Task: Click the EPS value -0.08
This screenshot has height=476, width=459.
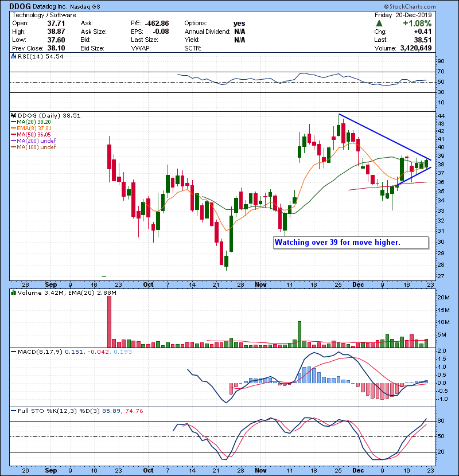Action: click(x=161, y=32)
